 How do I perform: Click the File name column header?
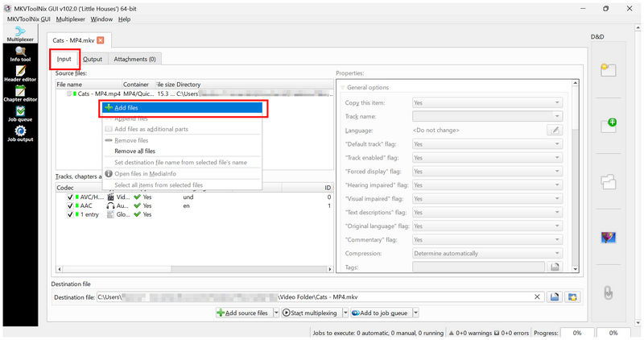pyautogui.click(x=89, y=85)
